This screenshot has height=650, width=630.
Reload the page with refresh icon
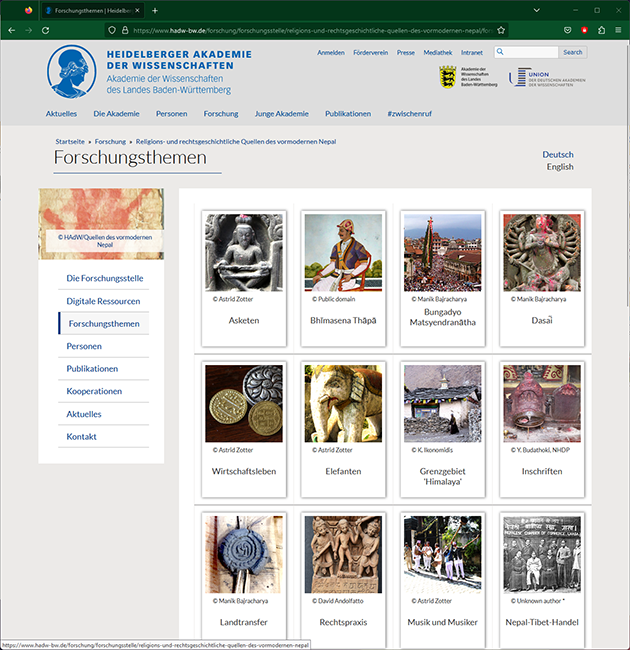coord(46,30)
